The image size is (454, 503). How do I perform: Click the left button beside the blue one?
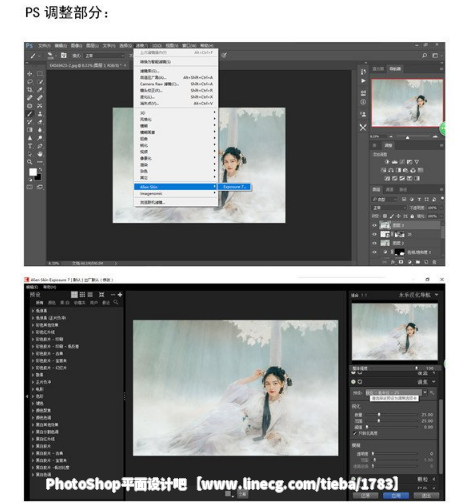tap(365, 496)
